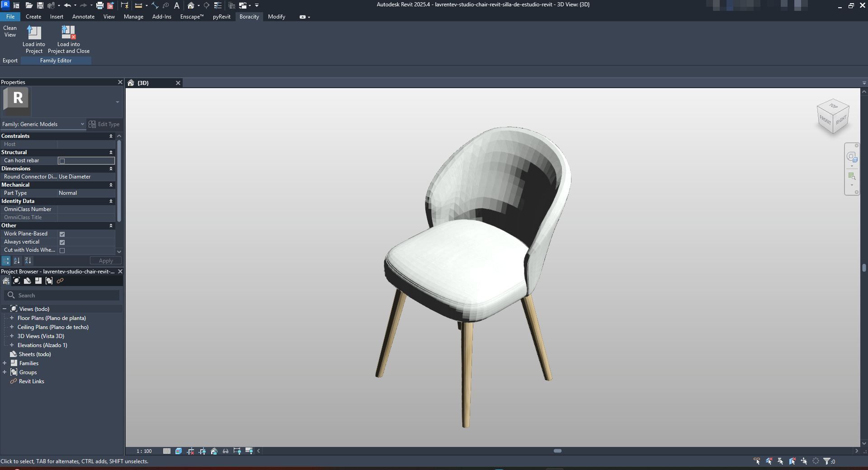Click the ViewCube navigation widget
The height and width of the screenshot is (470, 868).
833,116
